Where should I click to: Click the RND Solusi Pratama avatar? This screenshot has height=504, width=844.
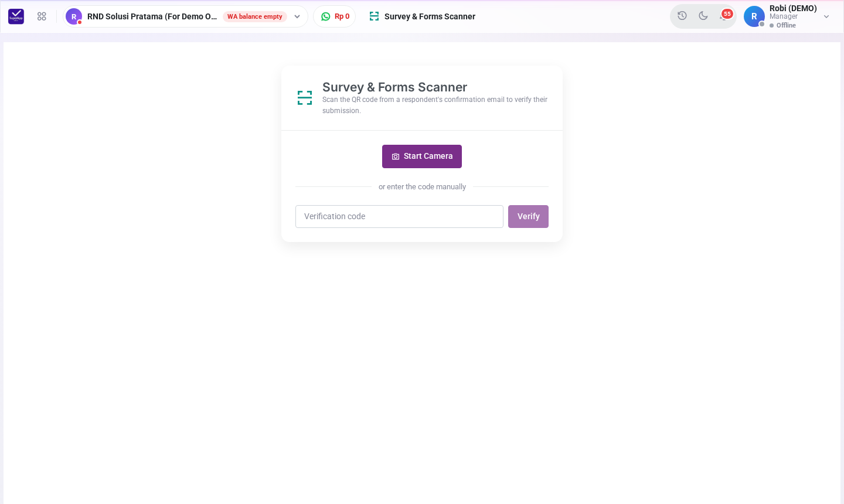click(74, 16)
